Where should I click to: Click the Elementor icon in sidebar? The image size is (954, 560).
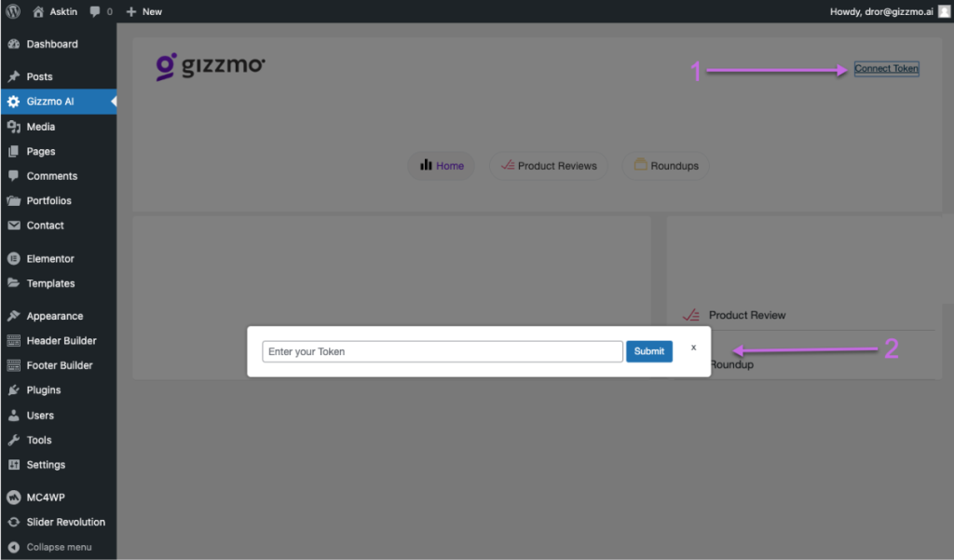click(13, 259)
